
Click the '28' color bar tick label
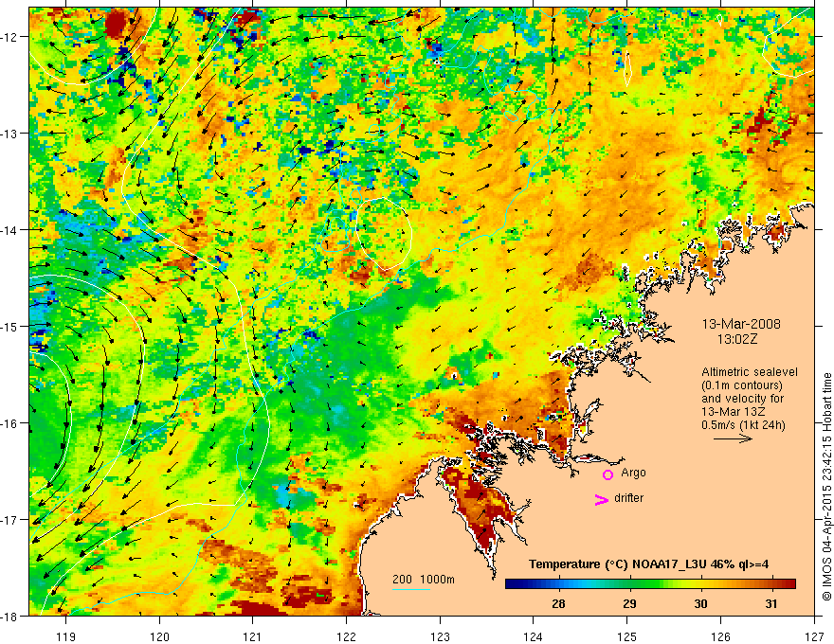tap(558, 603)
